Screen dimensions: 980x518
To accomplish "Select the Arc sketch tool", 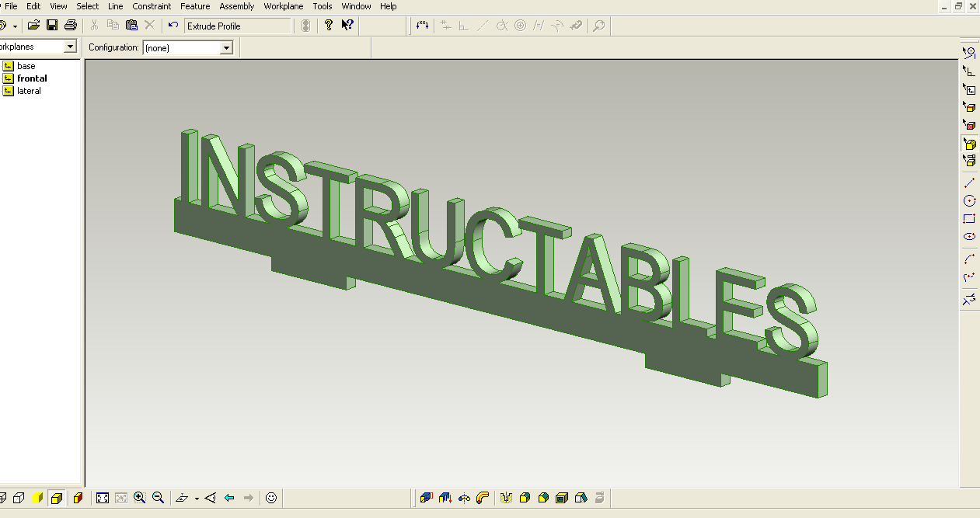I will (x=969, y=259).
